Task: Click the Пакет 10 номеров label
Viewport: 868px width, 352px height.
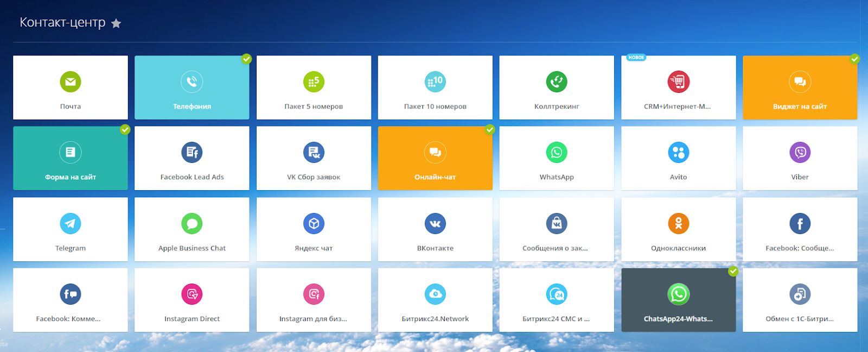Action: coord(435,106)
